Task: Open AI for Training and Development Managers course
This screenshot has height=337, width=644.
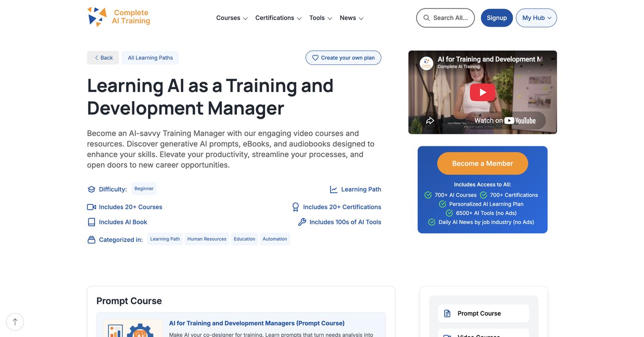Action: click(x=257, y=323)
